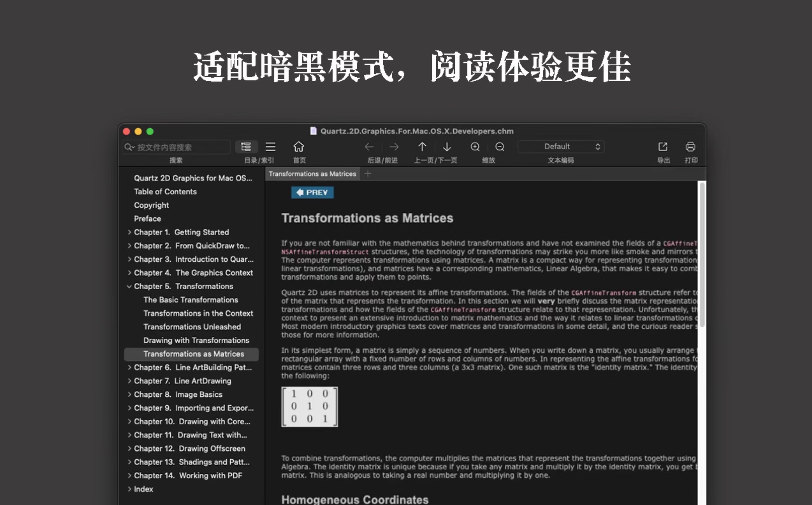
Task: Go to the previous page with the up arrow
Action: (422, 147)
